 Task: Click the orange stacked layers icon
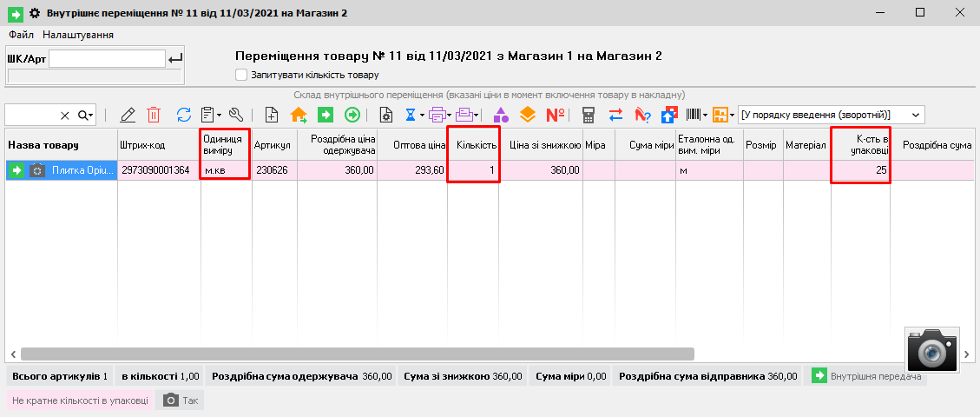coord(527,115)
